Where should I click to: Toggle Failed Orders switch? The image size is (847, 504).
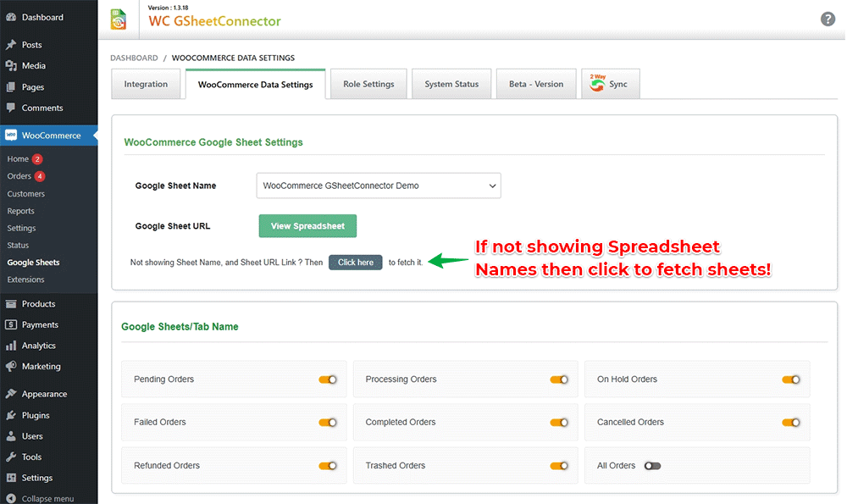[x=327, y=423]
